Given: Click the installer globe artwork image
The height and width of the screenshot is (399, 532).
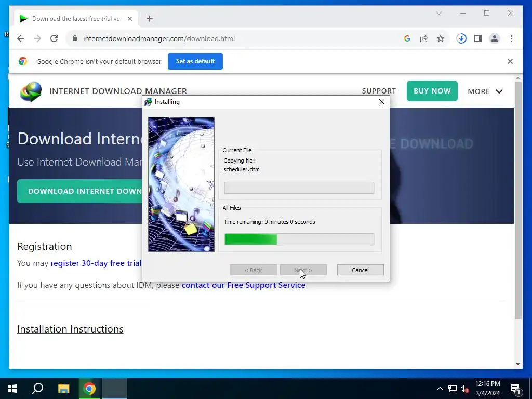Looking at the screenshot, I should coord(181,184).
